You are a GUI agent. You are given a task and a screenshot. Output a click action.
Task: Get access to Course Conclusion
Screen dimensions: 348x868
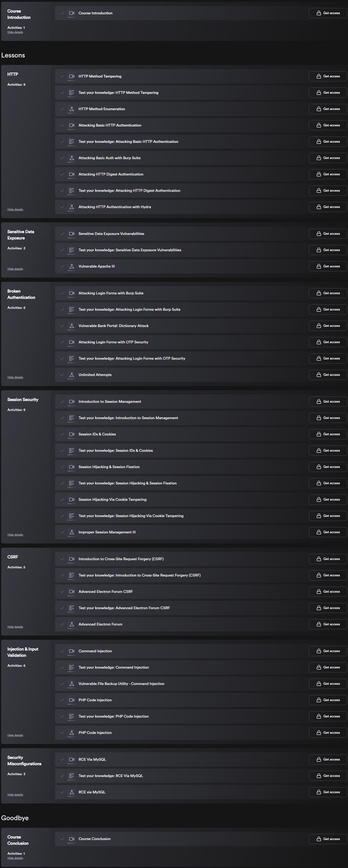click(x=328, y=839)
